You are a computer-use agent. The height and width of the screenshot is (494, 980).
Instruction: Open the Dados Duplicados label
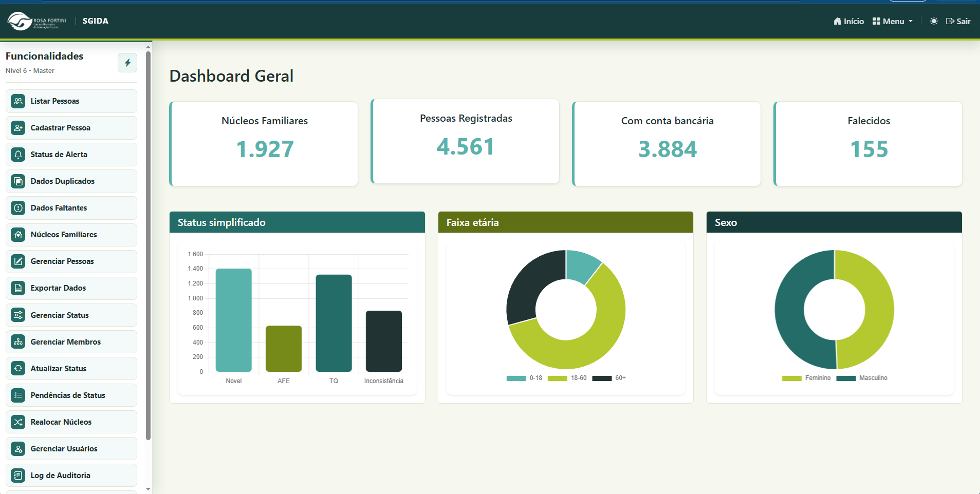point(63,181)
